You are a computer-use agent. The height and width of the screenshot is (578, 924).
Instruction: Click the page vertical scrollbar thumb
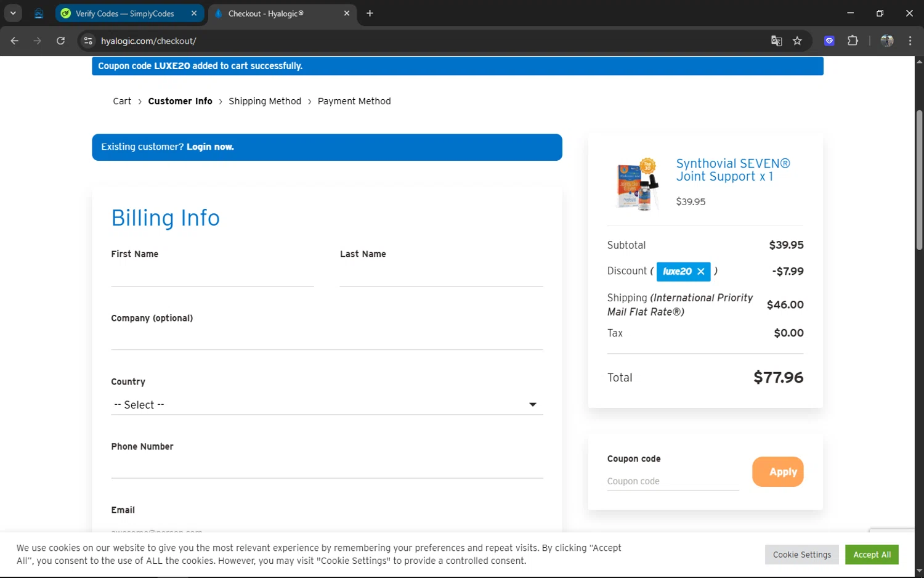pos(919,180)
